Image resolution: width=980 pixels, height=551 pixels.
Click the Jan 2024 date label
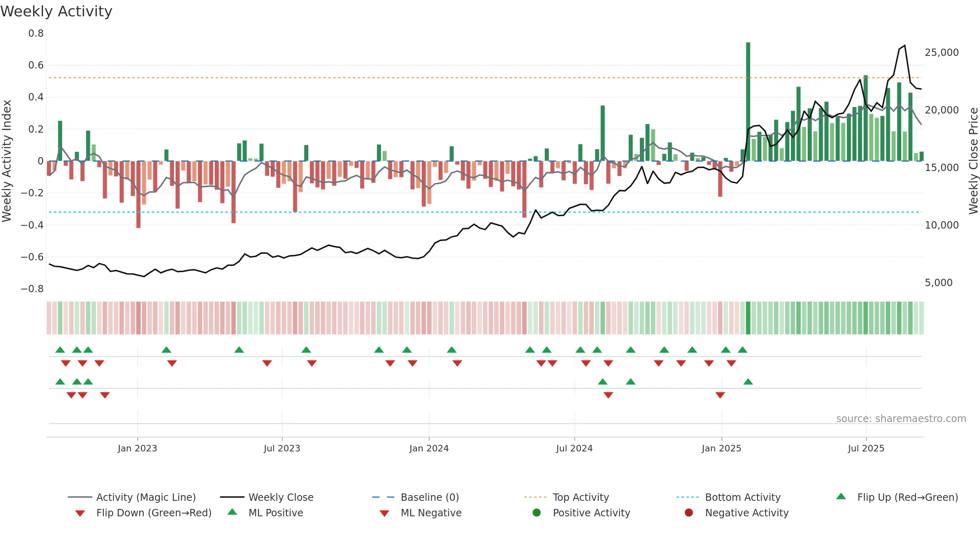point(429,448)
